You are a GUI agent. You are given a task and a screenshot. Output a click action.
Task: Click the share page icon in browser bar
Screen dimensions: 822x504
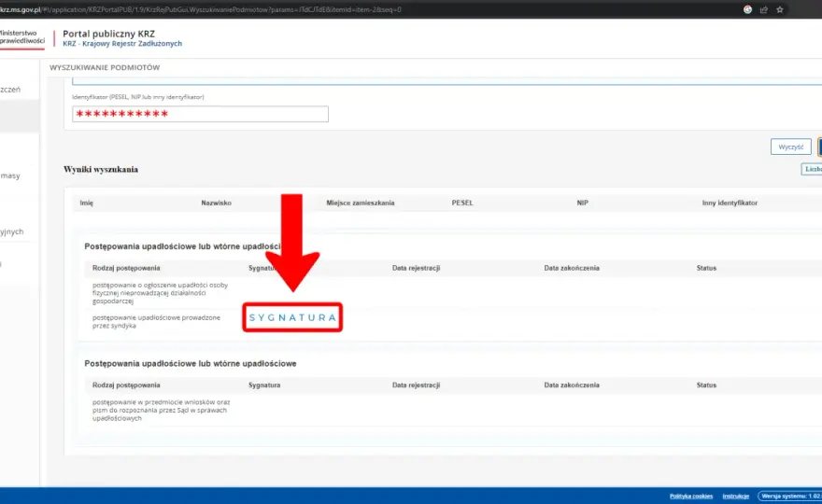(x=764, y=9)
